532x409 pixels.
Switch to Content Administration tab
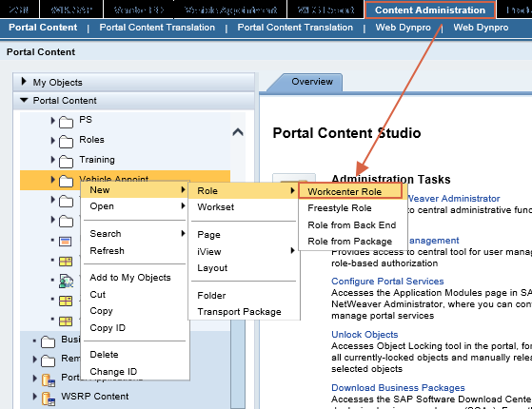click(x=430, y=10)
